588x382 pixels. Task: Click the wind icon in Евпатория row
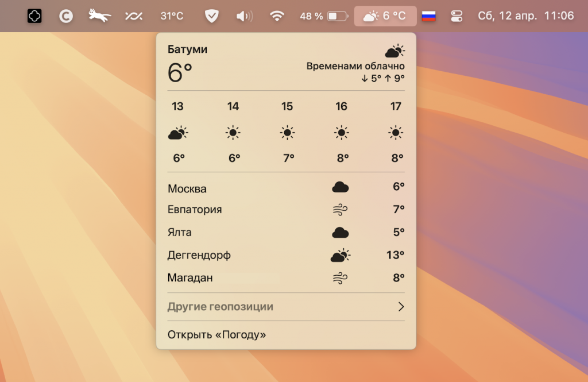(x=340, y=210)
